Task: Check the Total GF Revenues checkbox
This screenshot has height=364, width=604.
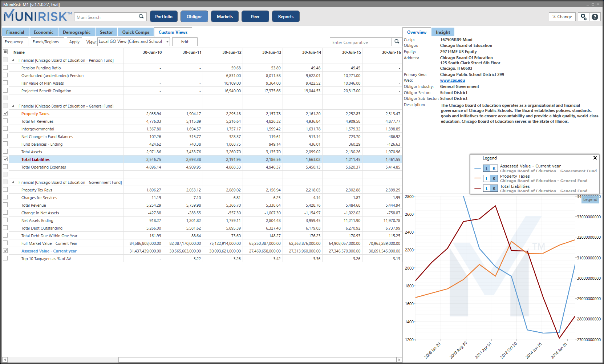Action: click(5, 121)
